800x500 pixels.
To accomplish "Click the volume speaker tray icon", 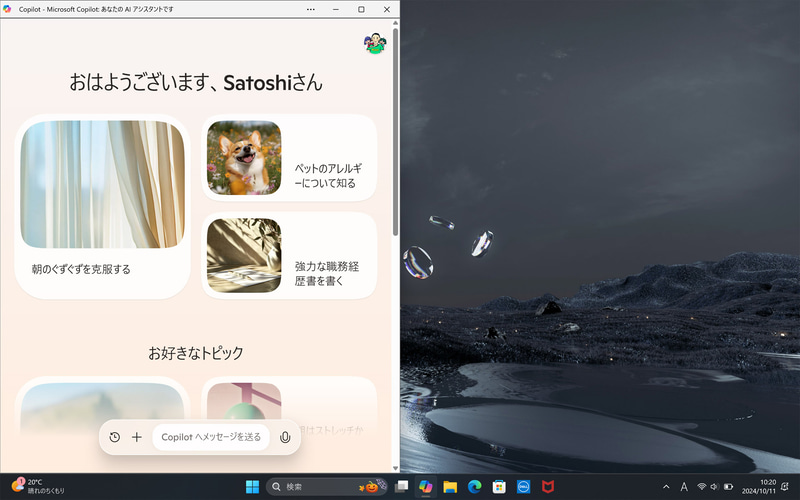I will point(715,487).
